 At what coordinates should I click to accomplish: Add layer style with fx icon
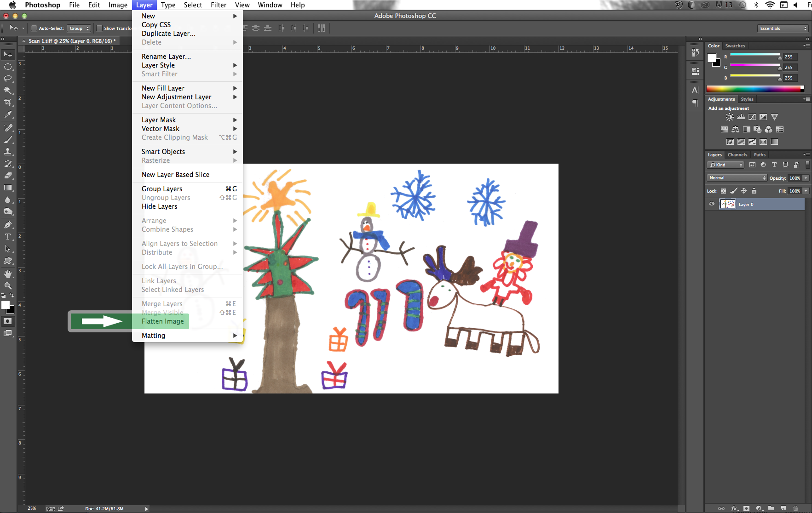point(734,508)
